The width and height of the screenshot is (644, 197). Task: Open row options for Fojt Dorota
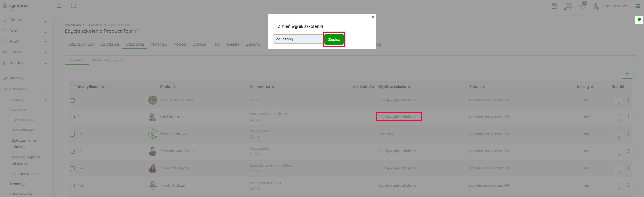[x=628, y=117]
